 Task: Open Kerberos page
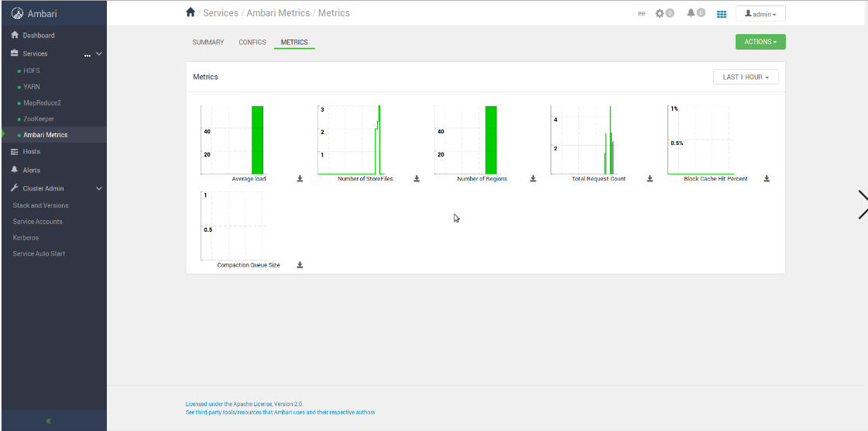pyautogui.click(x=26, y=238)
